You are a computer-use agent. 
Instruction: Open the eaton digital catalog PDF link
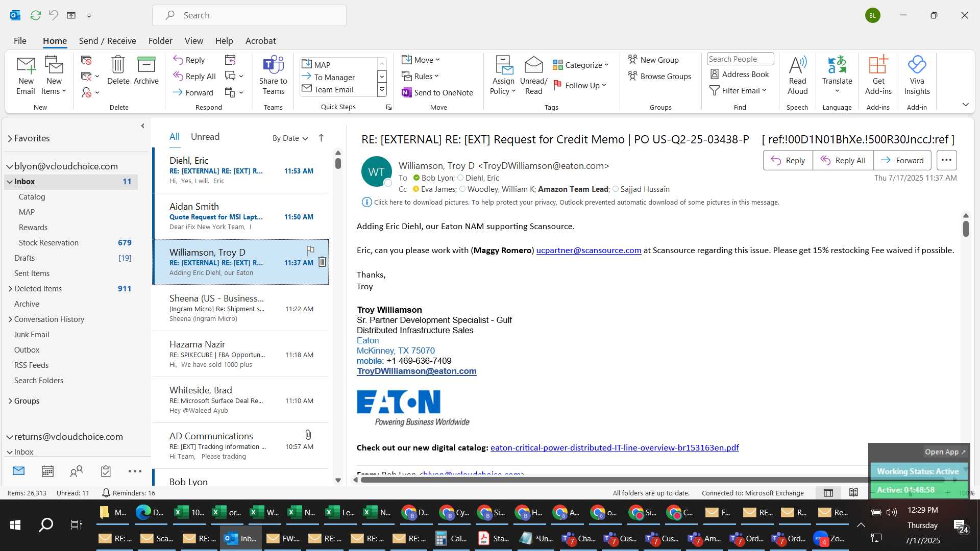pos(615,447)
